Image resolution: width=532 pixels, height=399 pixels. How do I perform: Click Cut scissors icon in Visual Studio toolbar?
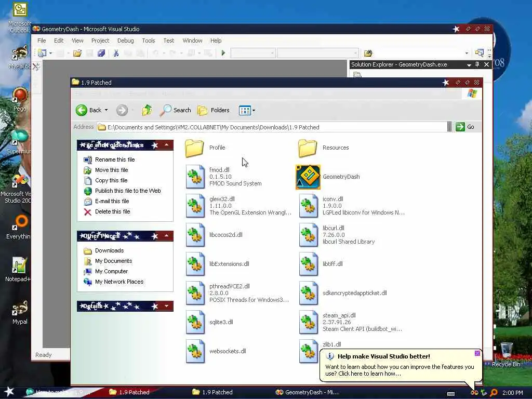click(x=116, y=54)
